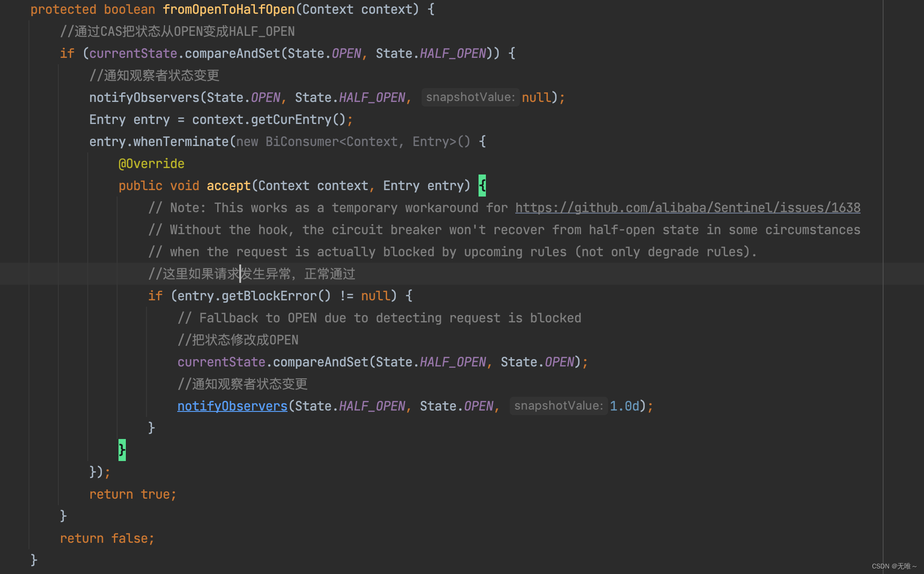Click comment '// Fallback to OPEN due to detecting'
Image resolution: width=924 pixels, height=574 pixels.
pos(379,318)
